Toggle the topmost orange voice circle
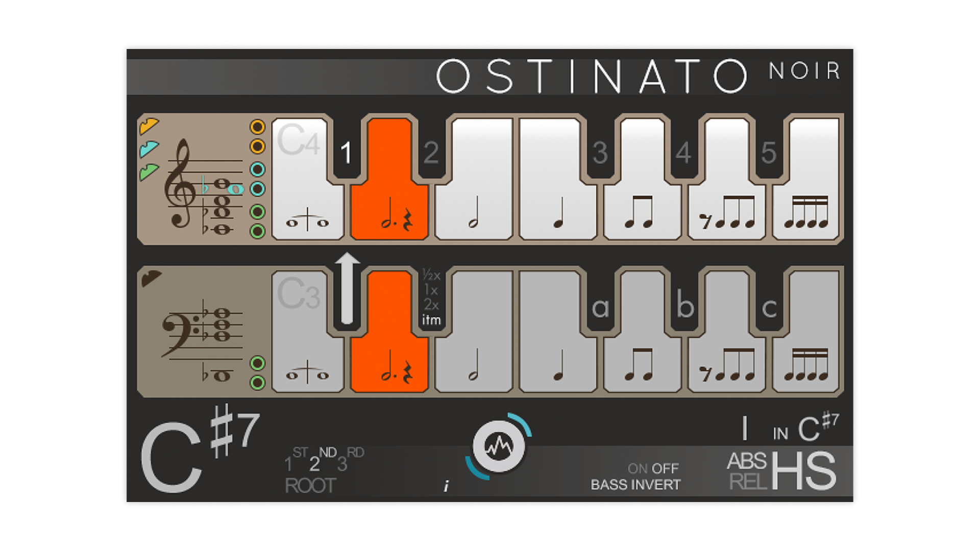 [258, 127]
